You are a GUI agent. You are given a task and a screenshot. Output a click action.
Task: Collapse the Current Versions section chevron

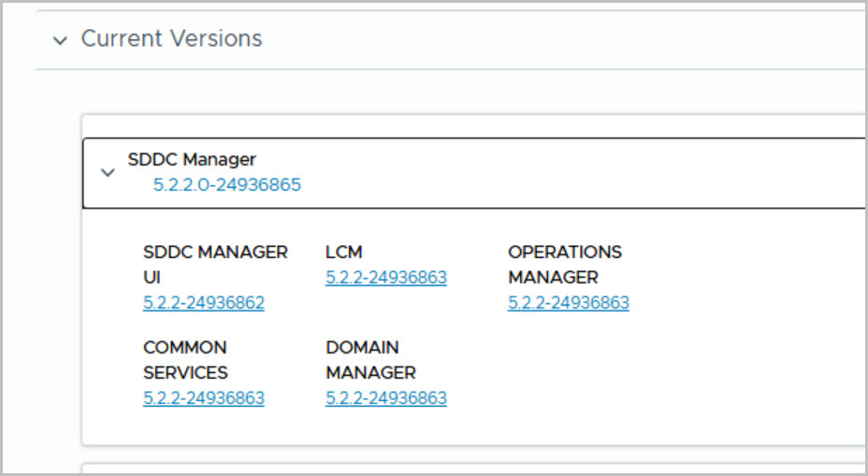[x=61, y=40]
